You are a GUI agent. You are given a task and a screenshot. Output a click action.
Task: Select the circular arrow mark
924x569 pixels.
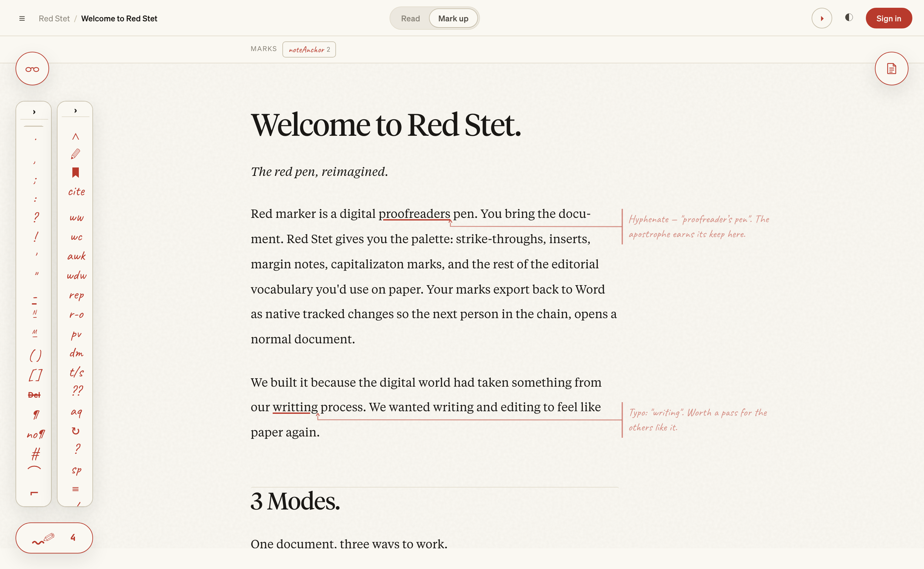(x=76, y=431)
